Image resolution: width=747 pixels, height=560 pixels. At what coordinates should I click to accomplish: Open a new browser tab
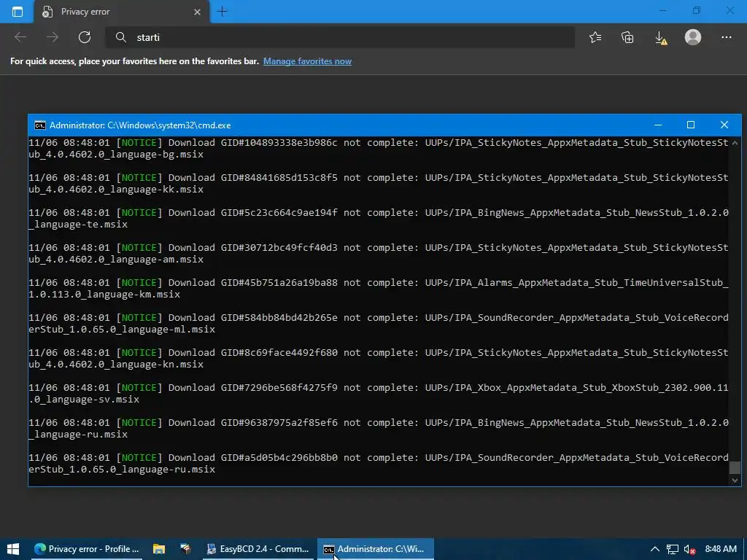pyautogui.click(x=222, y=12)
